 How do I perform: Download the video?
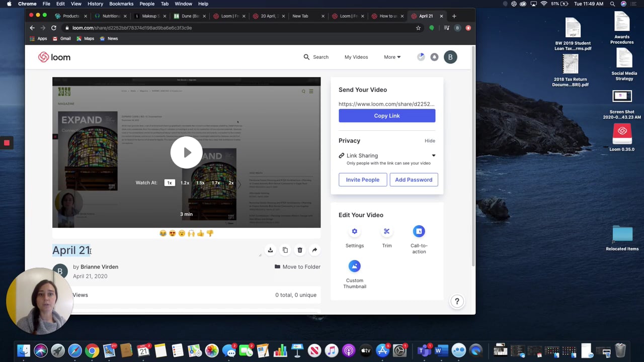[270, 250]
